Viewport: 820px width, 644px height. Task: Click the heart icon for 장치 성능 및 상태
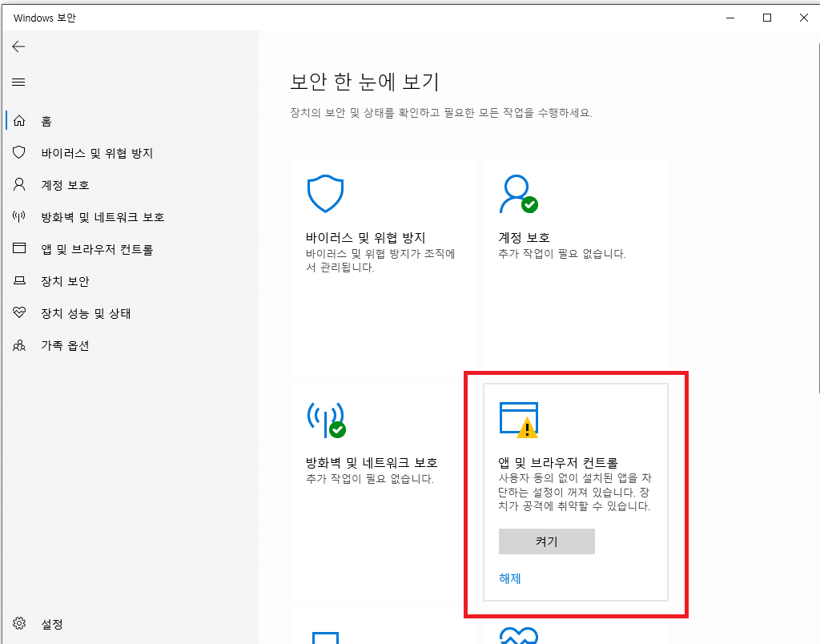19,312
